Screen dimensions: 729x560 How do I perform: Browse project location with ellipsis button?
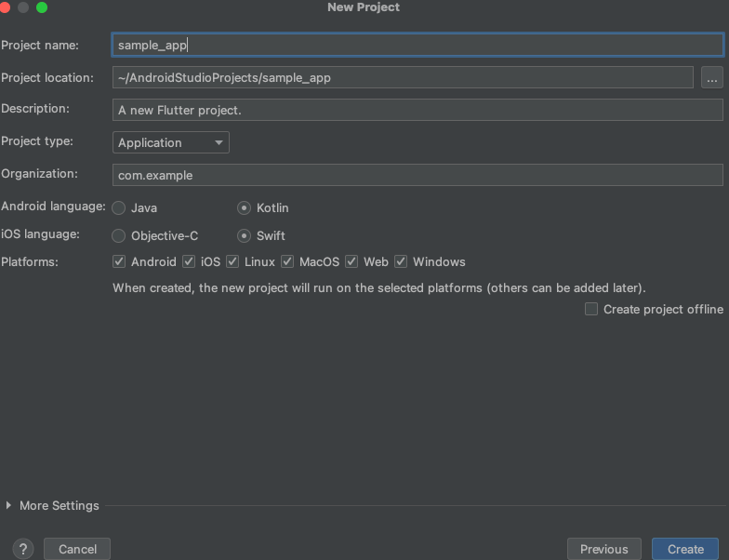[x=712, y=78]
